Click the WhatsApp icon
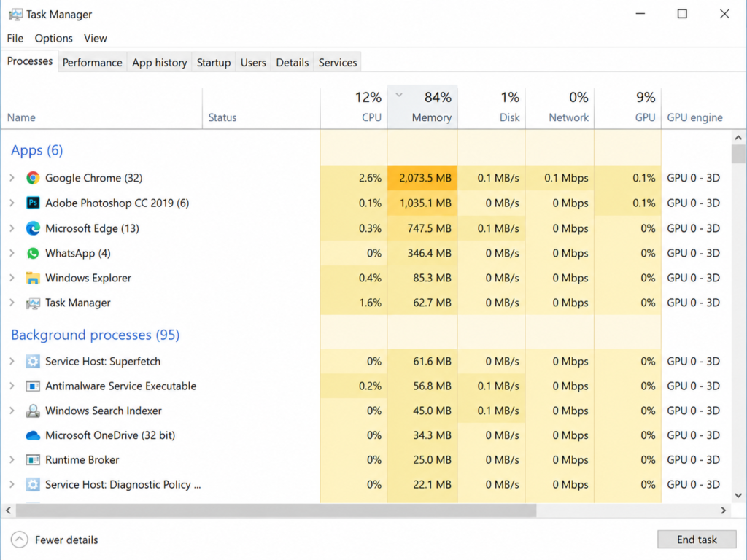The width and height of the screenshot is (747, 560). click(33, 253)
